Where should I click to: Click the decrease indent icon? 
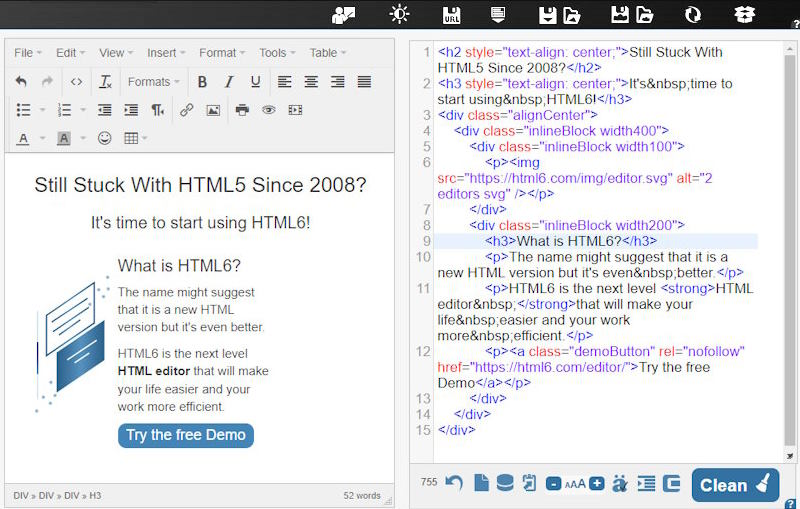[105, 110]
